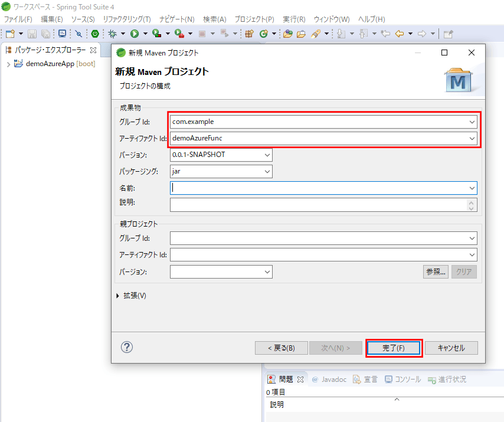Click the 完了(F) finish button
Screen dimensions: 504x422
394,348
